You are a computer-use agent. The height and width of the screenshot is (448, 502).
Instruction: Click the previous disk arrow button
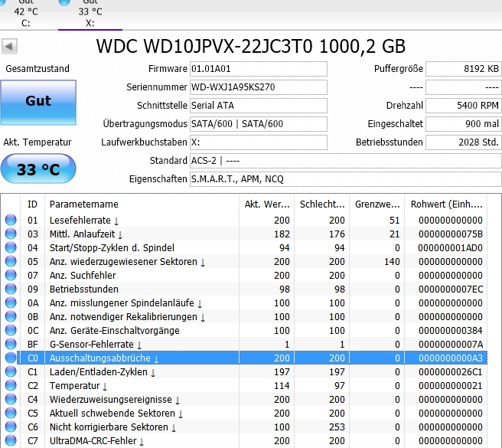[x=9, y=47]
